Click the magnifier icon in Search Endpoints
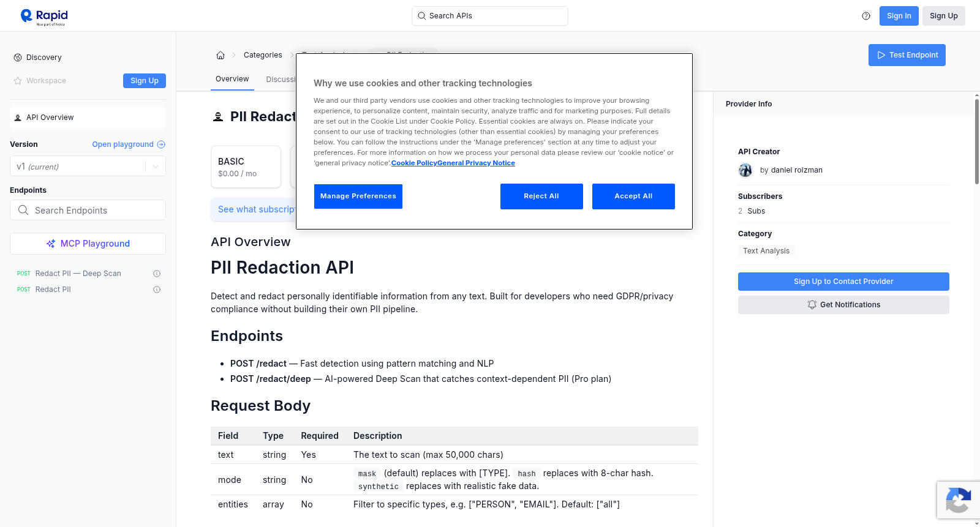This screenshot has height=527, width=980. click(23, 210)
